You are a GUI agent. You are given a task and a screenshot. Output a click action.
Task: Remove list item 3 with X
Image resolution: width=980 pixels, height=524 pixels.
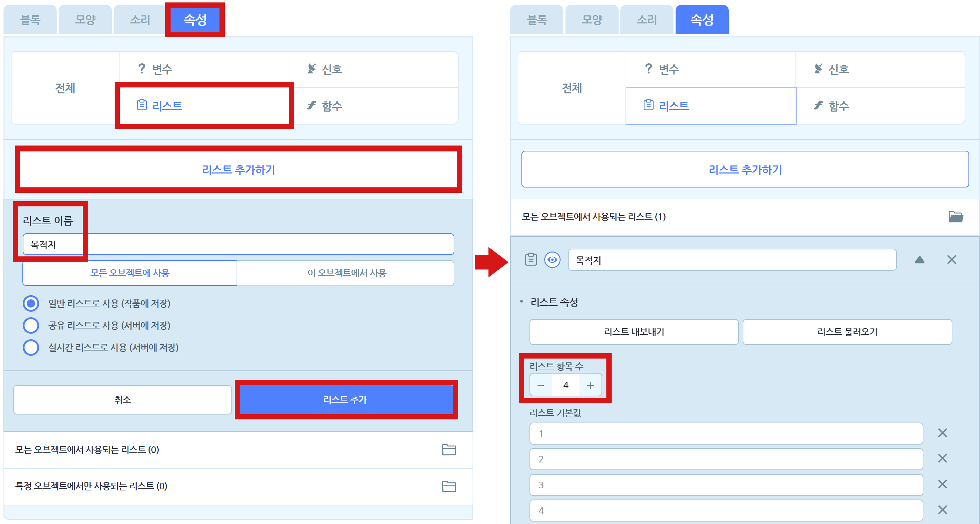pyautogui.click(x=942, y=484)
